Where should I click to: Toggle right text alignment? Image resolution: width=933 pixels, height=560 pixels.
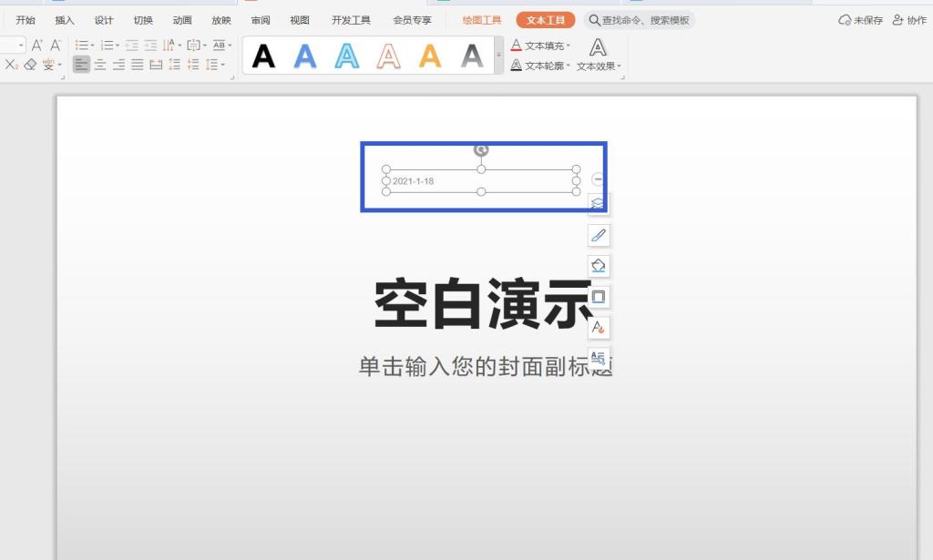119,64
